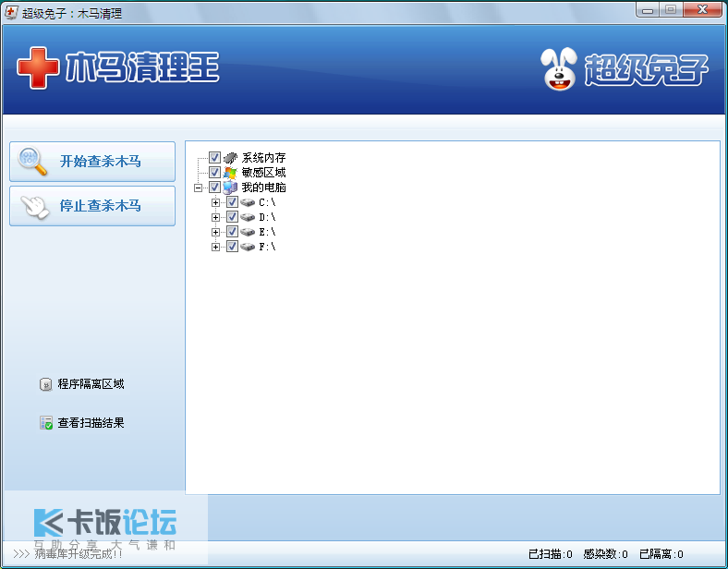Screen dimensions: 728x569
Task: Stop scanning with 停止查杀木马 label
Action: point(101,206)
